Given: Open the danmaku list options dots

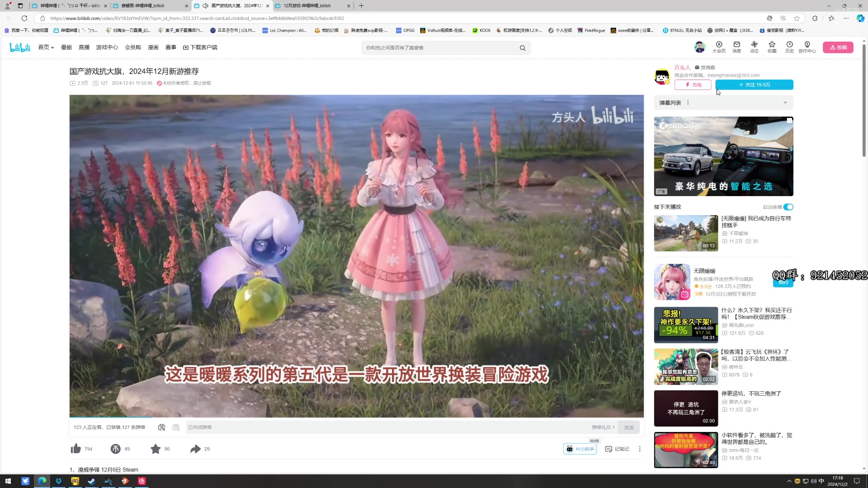Looking at the screenshot, I should pyautogui.click(x=688, y=103).
